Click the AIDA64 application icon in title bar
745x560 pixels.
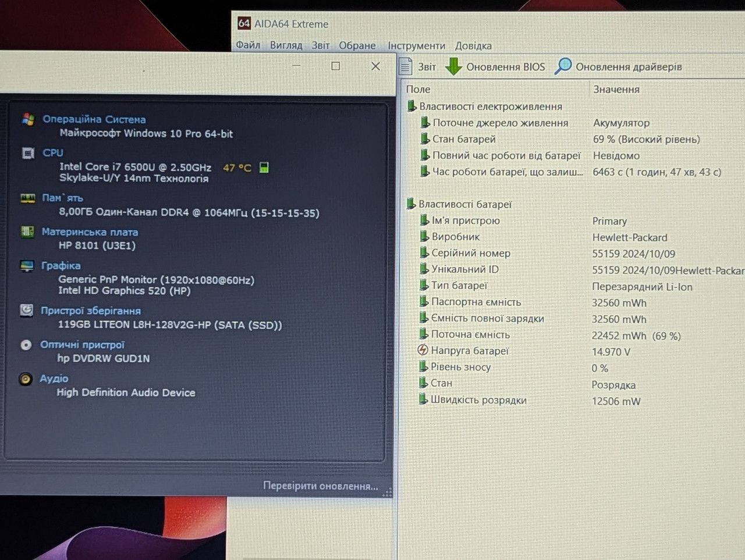(244, 24)
